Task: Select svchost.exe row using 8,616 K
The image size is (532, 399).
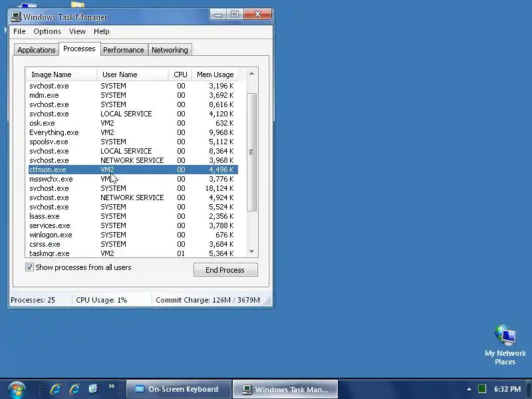Action: coord(132,104)
